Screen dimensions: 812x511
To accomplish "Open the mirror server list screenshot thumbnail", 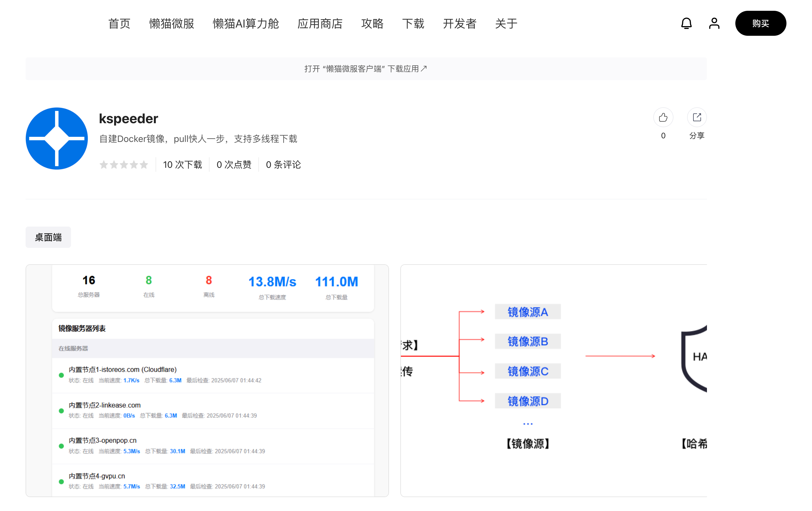I will [x=207, y=380].
